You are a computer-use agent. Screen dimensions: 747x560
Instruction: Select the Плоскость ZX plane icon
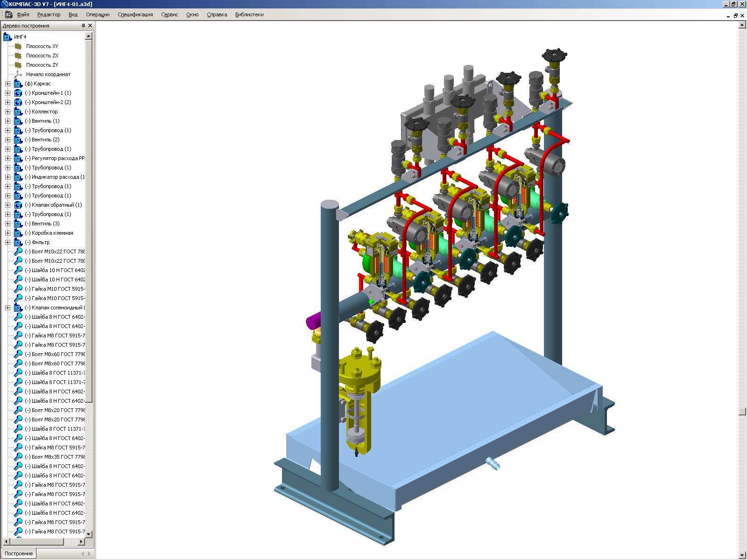[x=18, y=56]
